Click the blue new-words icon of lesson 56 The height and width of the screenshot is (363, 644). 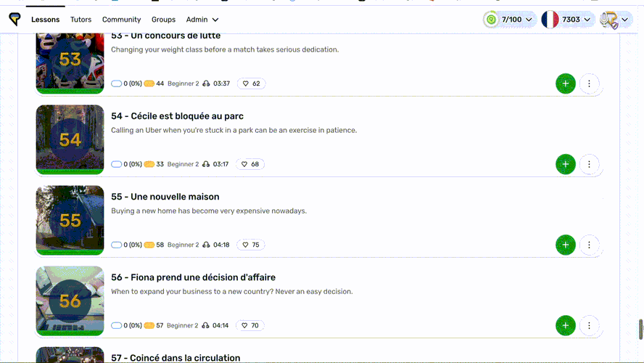(116, 325)
